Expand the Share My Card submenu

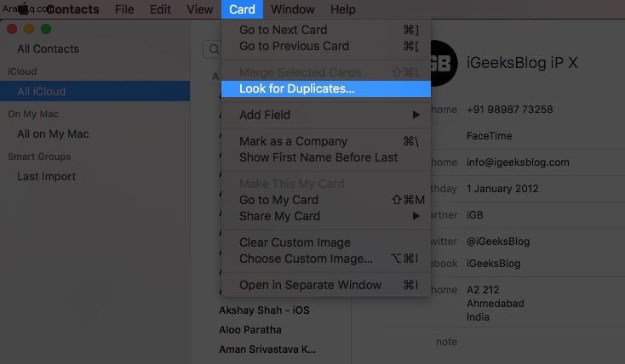[326, 216]
